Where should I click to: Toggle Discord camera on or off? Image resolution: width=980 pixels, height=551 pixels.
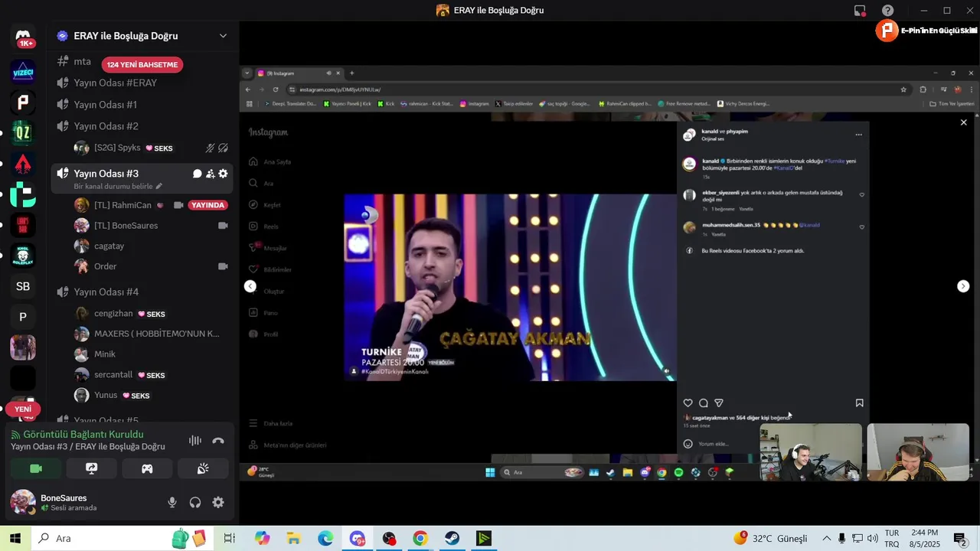click(x=35, y=468)
